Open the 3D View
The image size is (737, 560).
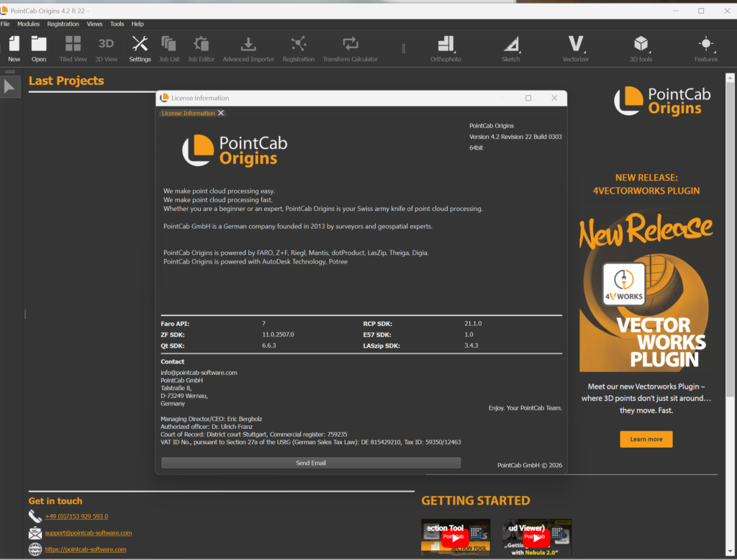pyautogui.click(x=107, y=48)
